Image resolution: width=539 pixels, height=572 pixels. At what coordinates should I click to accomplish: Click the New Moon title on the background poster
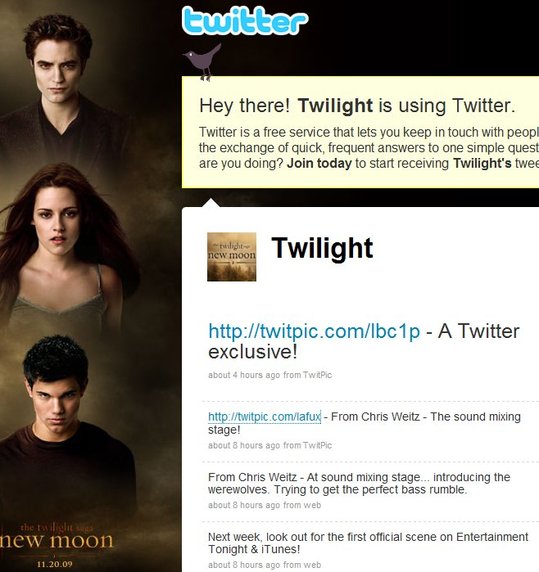point(57,541)
